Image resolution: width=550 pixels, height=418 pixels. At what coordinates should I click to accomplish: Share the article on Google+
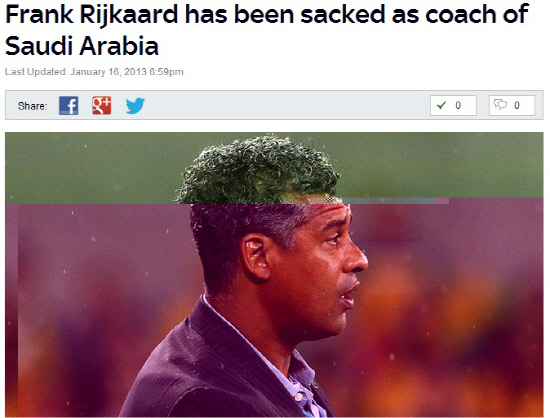click(x=102, y=105)
